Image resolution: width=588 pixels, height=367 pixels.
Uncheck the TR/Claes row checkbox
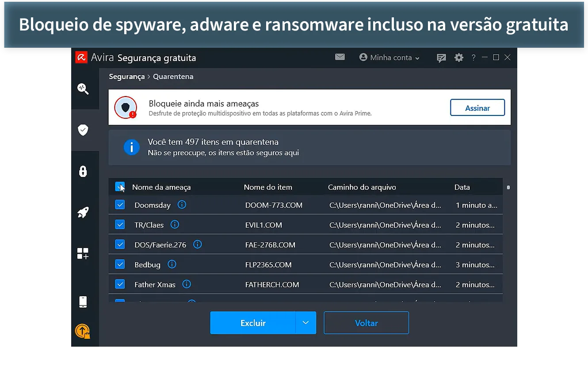[120, 225]
